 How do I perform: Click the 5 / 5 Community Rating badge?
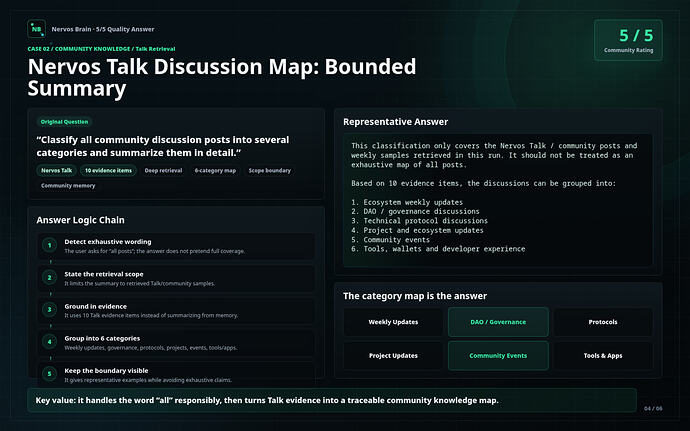tap(628, 40)
